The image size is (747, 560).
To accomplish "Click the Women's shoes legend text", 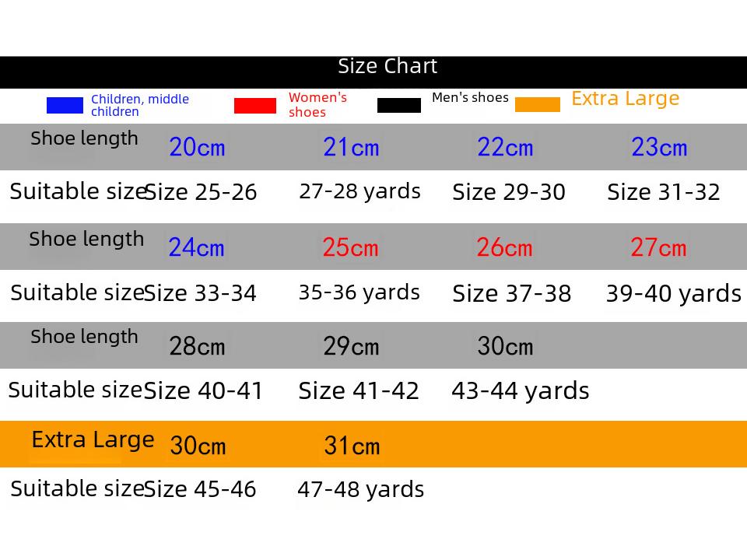I will point(317,105).
